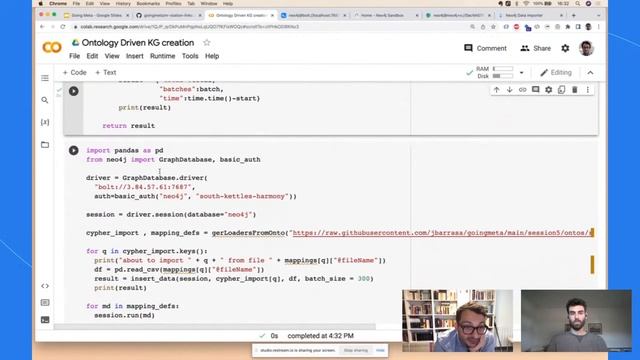Viewport: 640px width, 360px height.
Task: Open the code snippets icon
Action: (45, 286)
